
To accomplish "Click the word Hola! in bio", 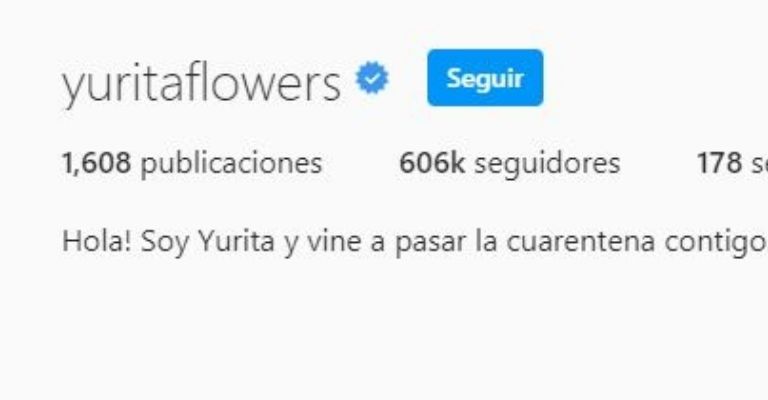I will click(96, 241).
